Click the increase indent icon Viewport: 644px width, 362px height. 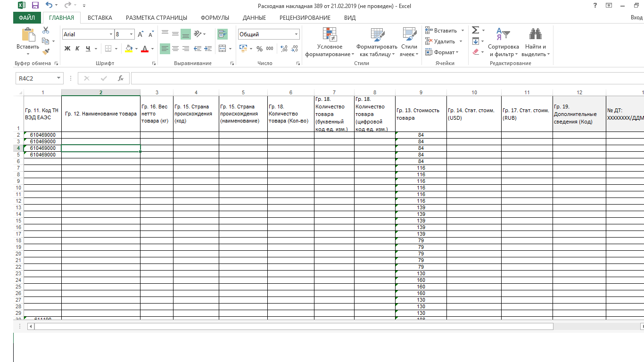pos(208,49)
